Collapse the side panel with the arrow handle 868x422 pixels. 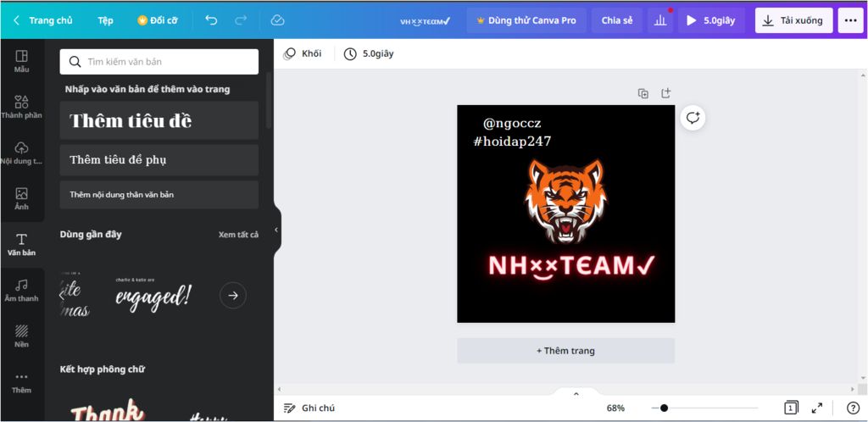coord(276,230)
